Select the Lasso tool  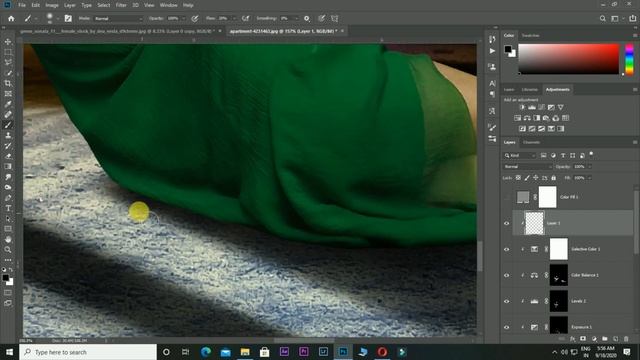click(8, 62)
